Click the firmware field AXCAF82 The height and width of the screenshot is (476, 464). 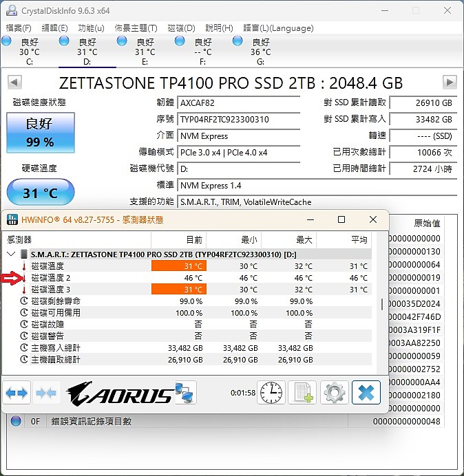[238, 102]
